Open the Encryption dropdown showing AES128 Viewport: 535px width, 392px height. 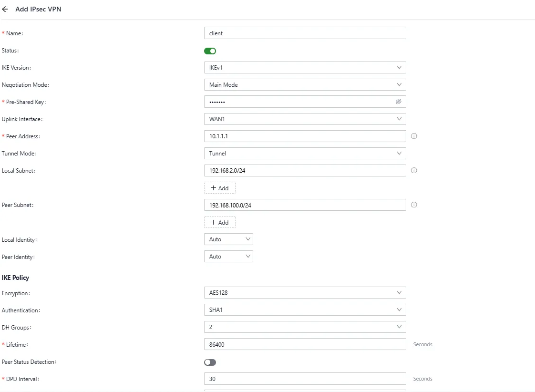[x=305, y=292]
